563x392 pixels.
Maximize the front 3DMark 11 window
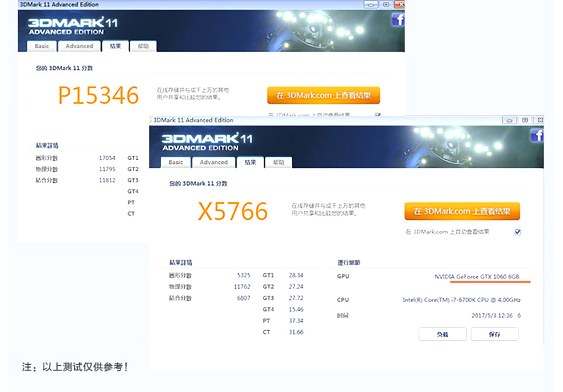click(525, 120)
